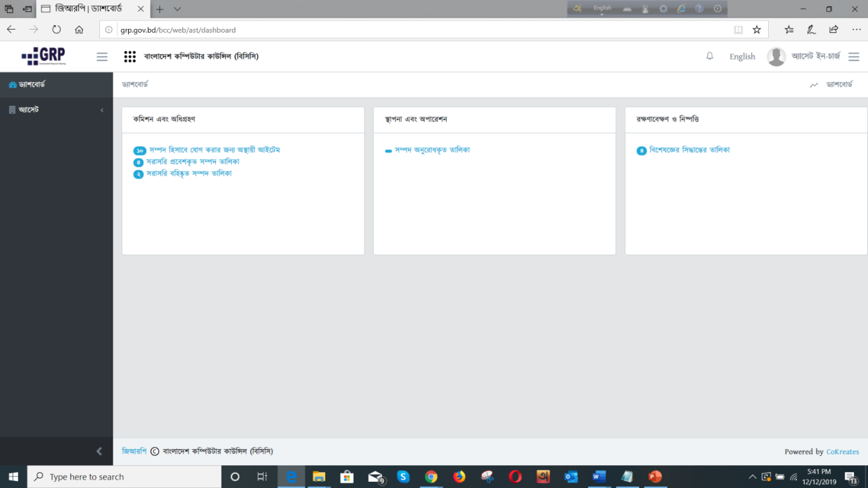Open the browser tab list dropdown chevron
The height and width of the screenshot is (488, 868).
tap(178, 9)
